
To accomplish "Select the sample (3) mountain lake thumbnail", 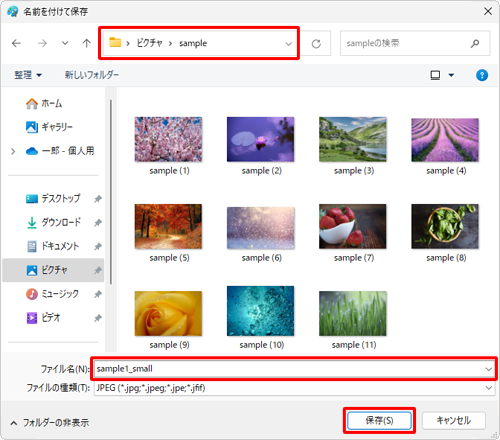I will [x=353, y=139].
